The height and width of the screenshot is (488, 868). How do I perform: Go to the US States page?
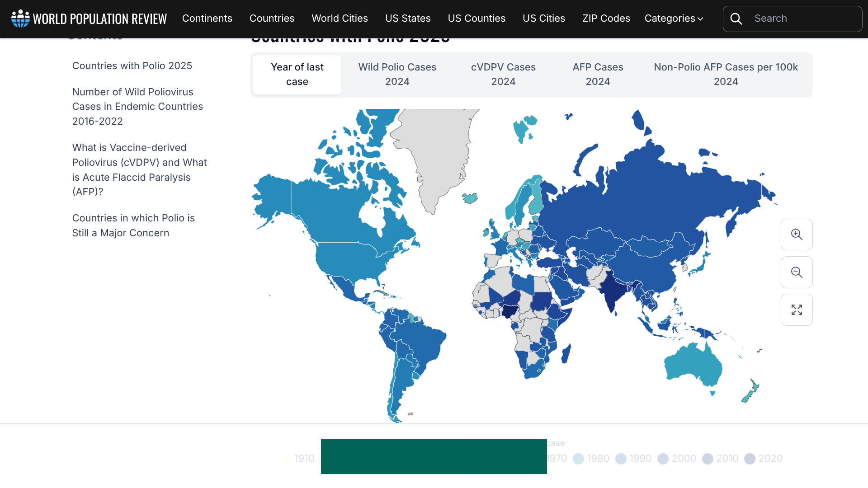408,19
